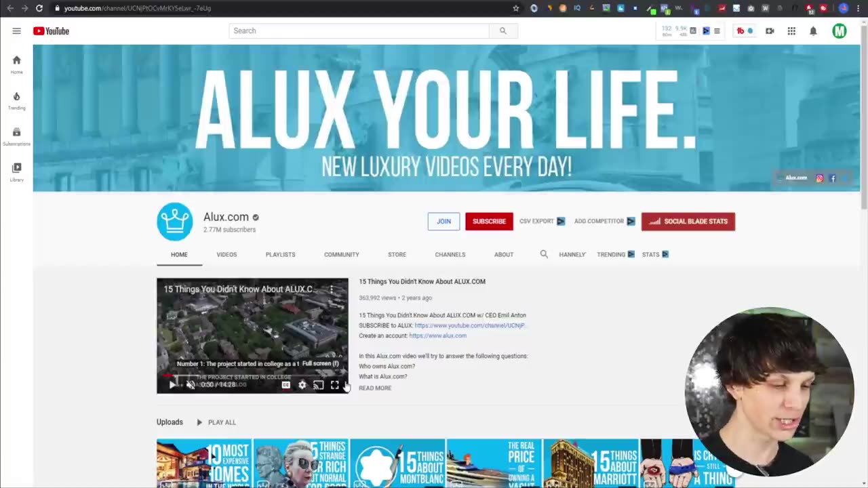Open the player settings gear
This screenshot has width=868, height=488.
pos(302,385)
